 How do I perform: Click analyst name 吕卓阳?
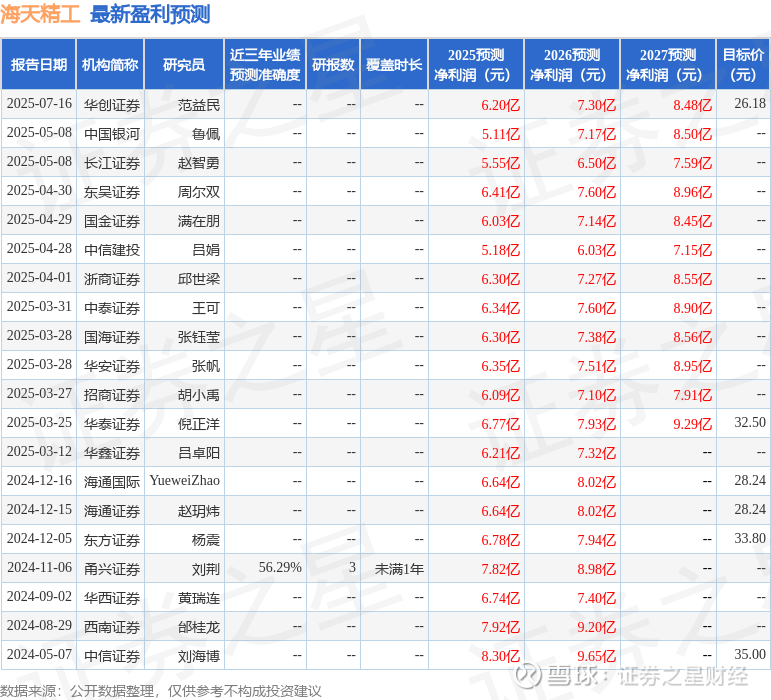coord(199,453)
